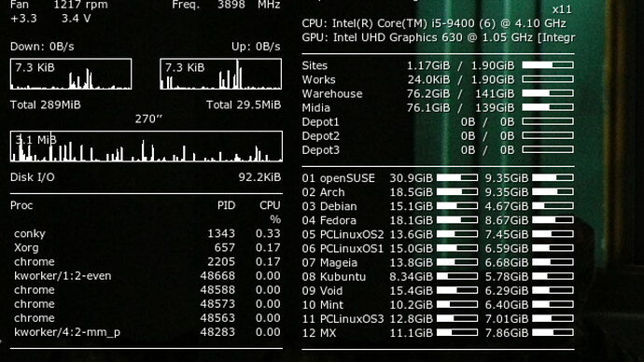Click the 'Freq. 3898 MHz' reading
The height and width of the screenshot is (362, 644).
pos(226,5)
